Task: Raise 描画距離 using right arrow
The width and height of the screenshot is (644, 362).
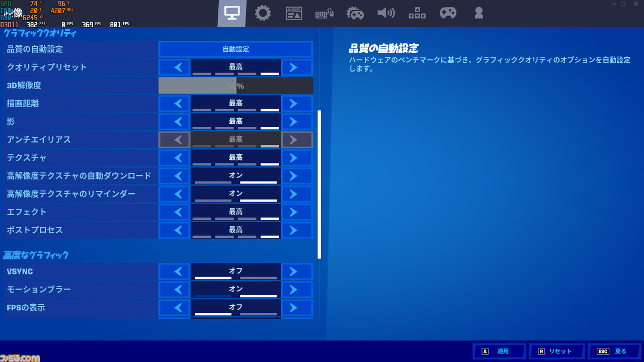Action: tap(297, 104)
